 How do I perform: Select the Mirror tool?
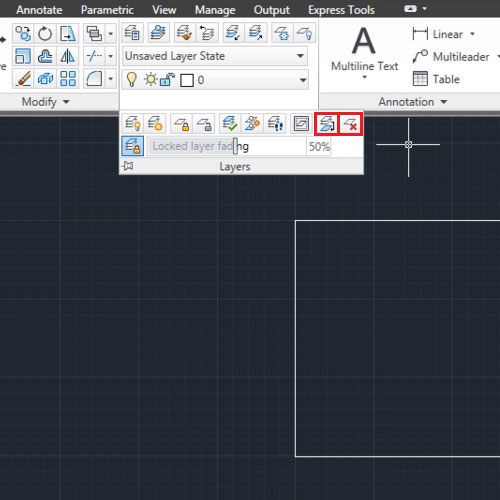click(x=68, y=56)
